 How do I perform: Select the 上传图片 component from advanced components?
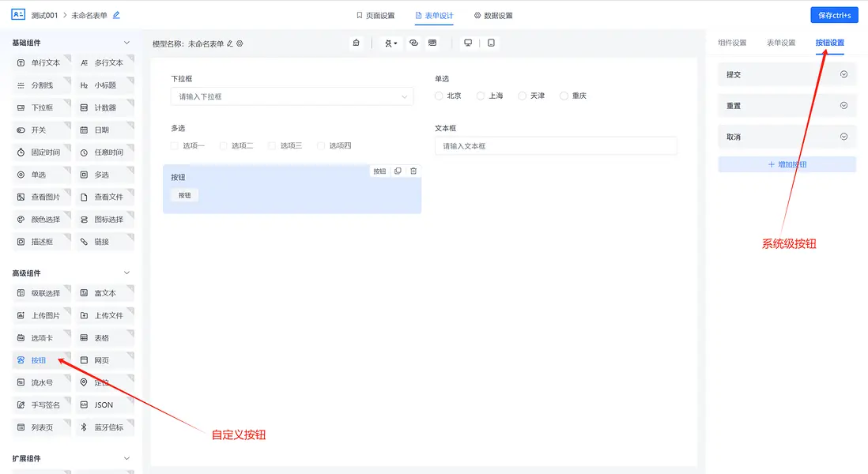click(41, 314)
